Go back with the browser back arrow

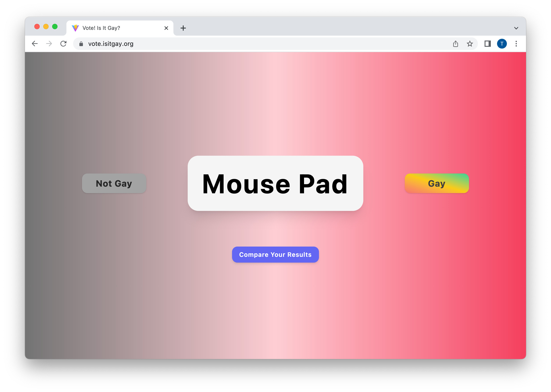tap(35, 44)
